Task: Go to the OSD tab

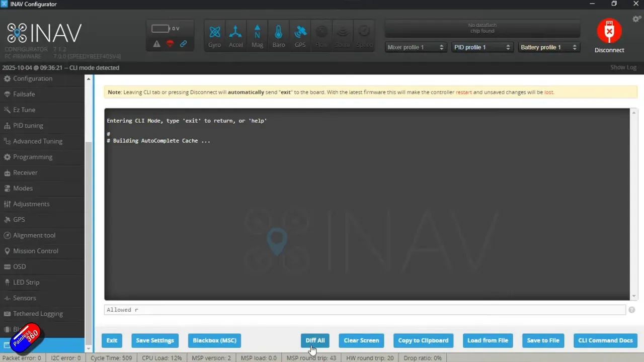Action: pyautogui.click(x=20, y=266)
